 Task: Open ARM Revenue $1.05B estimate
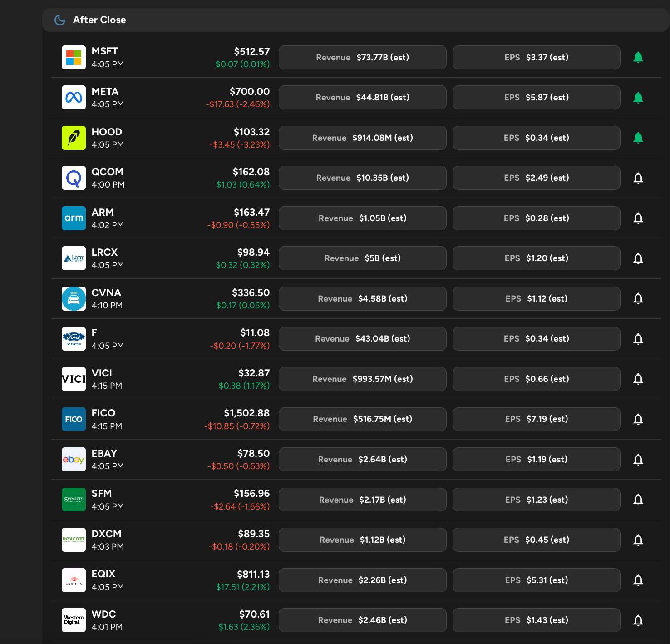(363, 218)
